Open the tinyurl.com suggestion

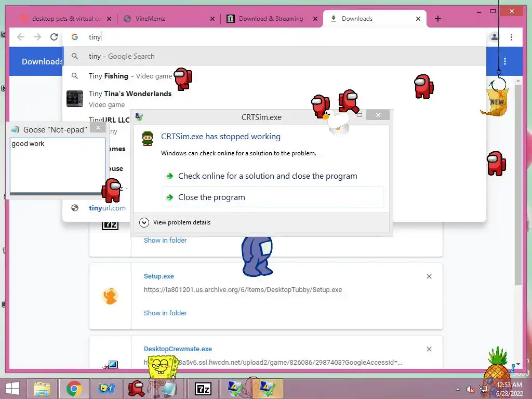[x=107, y=208]
